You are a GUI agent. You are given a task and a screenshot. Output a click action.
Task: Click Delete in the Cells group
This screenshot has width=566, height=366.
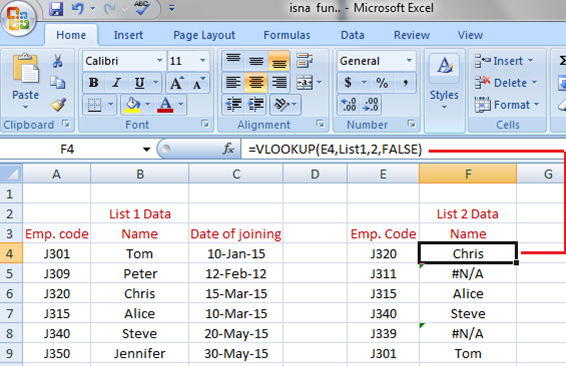(506, 83)
